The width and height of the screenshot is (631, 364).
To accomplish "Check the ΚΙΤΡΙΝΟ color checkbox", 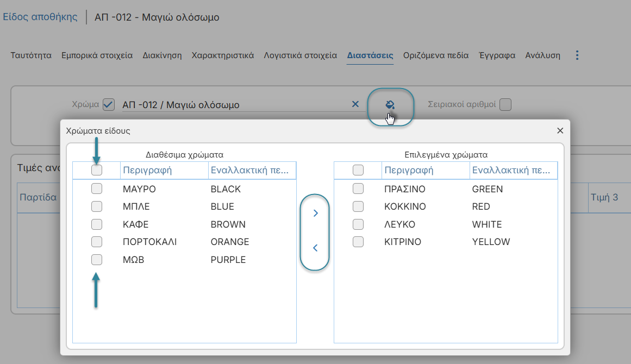I will pos(358,242).
